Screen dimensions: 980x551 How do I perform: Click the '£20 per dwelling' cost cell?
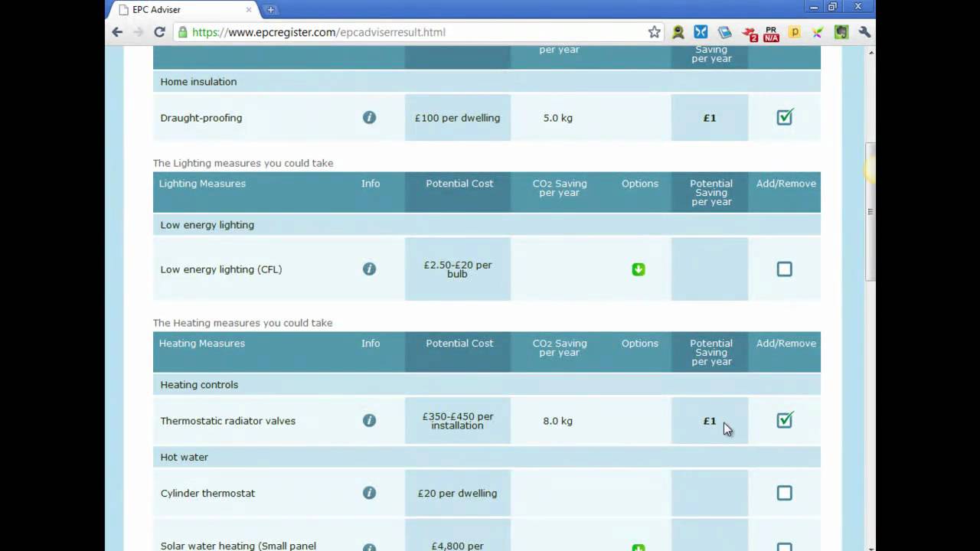tap(458, 493)
